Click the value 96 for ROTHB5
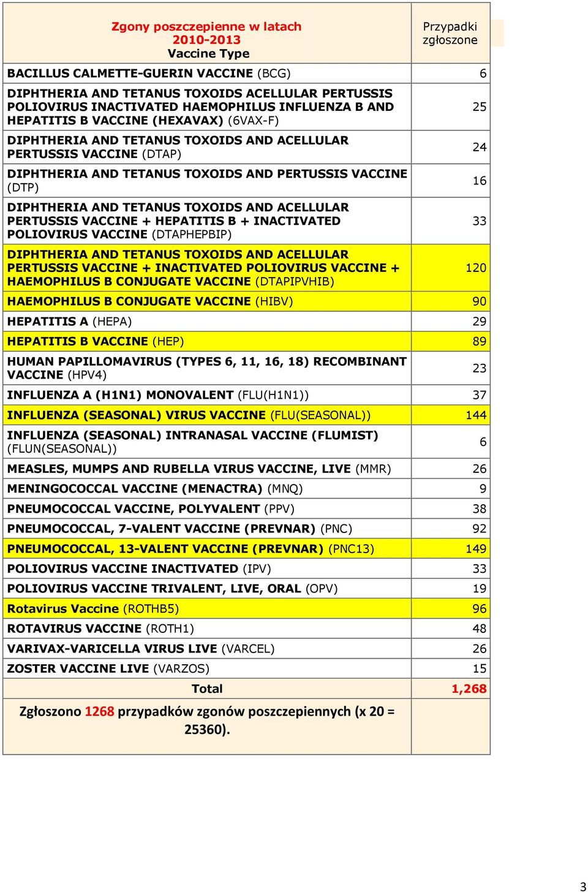 tap(479, 609)
